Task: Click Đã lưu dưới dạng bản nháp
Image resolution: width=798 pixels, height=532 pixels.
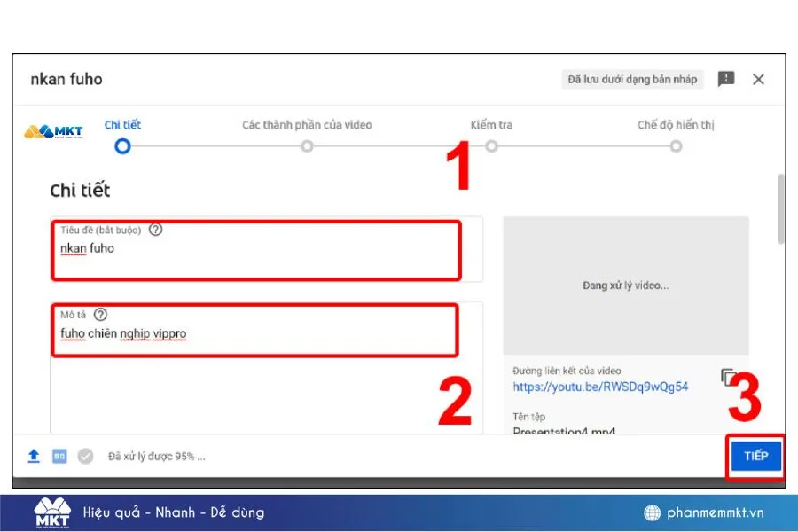Action: (634, 79)
